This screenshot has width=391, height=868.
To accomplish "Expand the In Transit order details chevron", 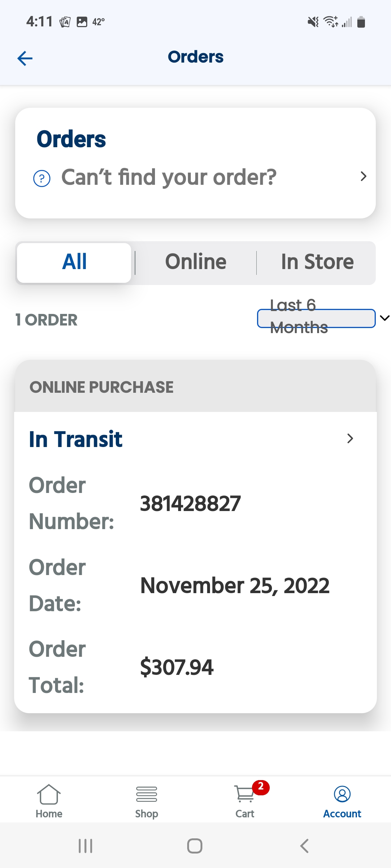I will click(350, 438).
